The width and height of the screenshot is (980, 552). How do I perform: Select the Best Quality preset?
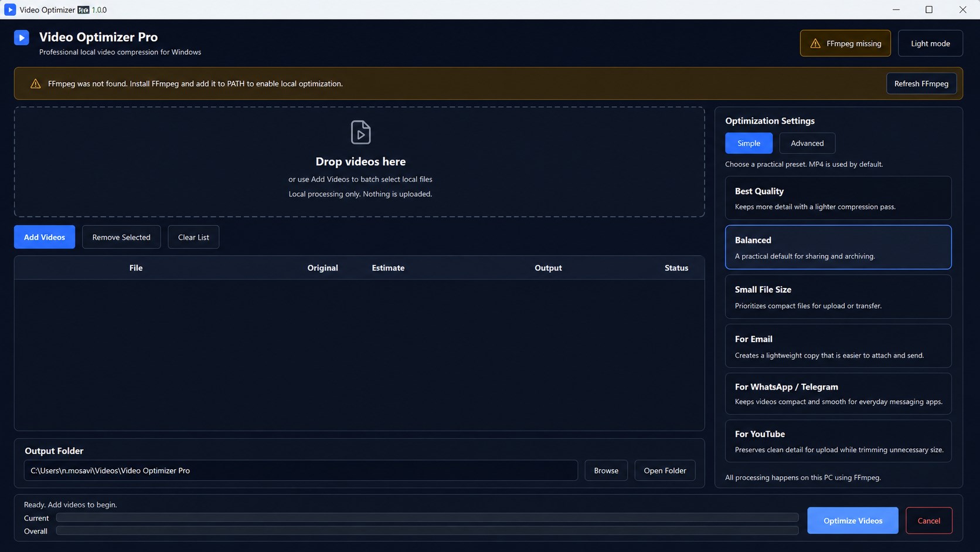pos(838,198)
